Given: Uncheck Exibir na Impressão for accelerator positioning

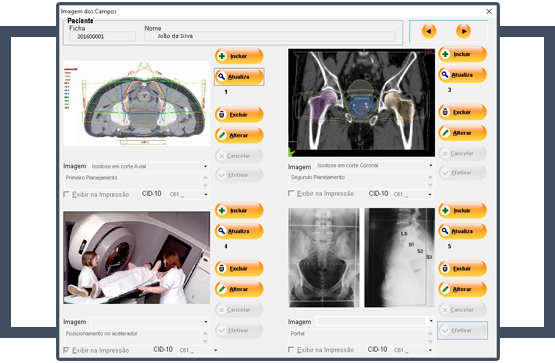Looking at the screenshot, I should tap(66, 350).
